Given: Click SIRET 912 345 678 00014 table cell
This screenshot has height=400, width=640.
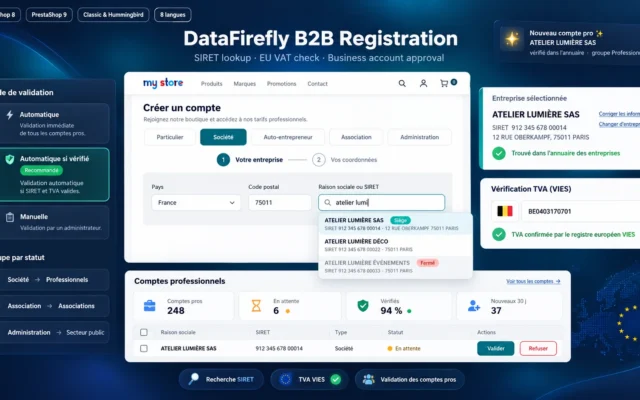Looking at the screenshot, I should click(x=279, y=349).
